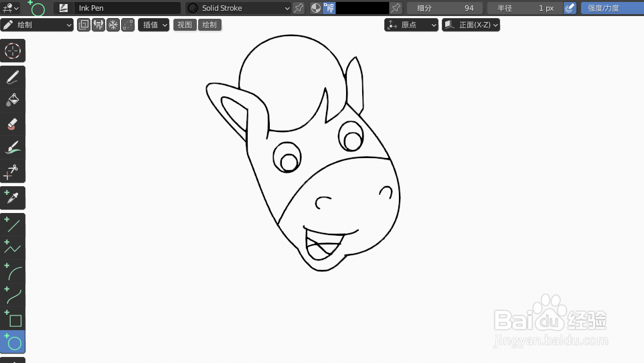The image size is (644, 363).
Task: Open the 绘制 mode dropdown
Action: point(37,25)
